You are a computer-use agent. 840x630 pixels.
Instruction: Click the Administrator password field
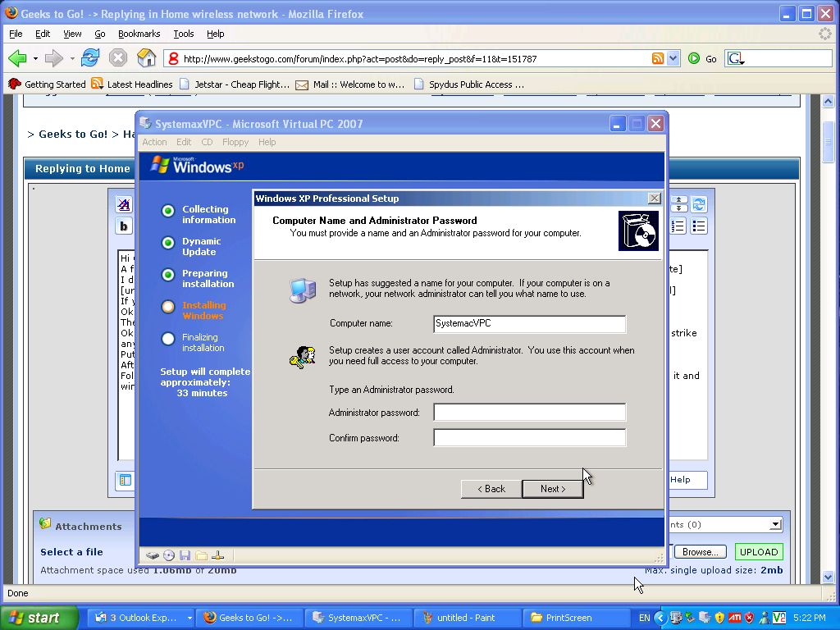(529, 412)
